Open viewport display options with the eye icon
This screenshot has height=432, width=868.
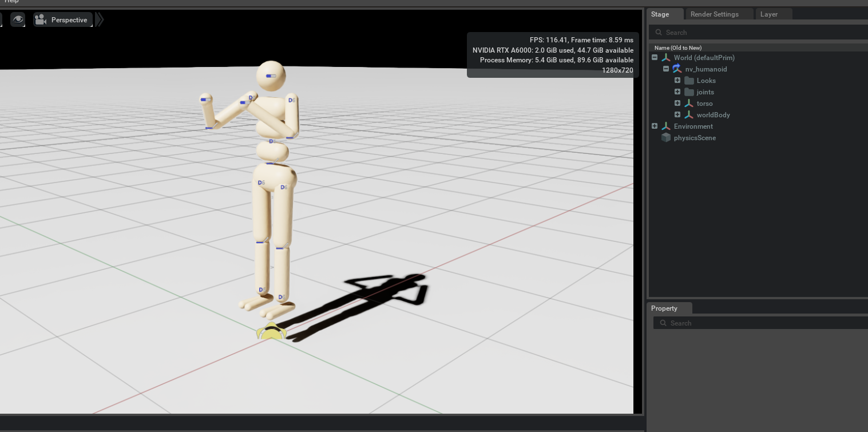17,19
